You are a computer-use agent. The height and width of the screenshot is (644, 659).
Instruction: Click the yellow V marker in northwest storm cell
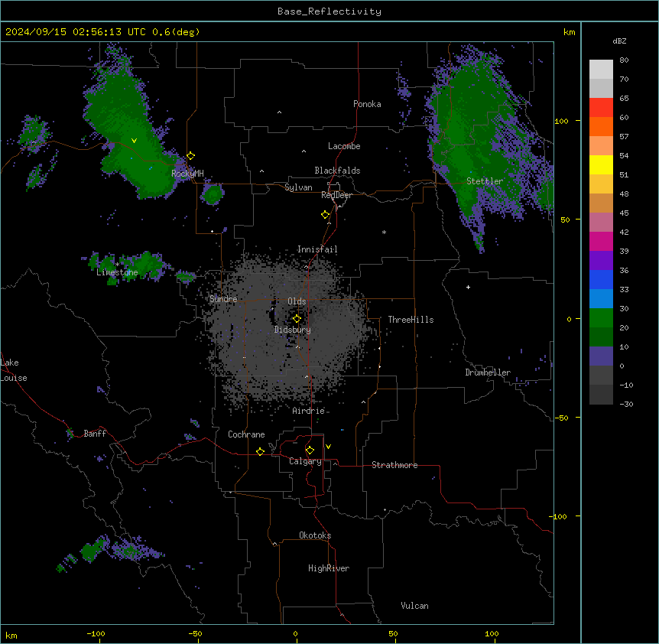pos(134,141)
